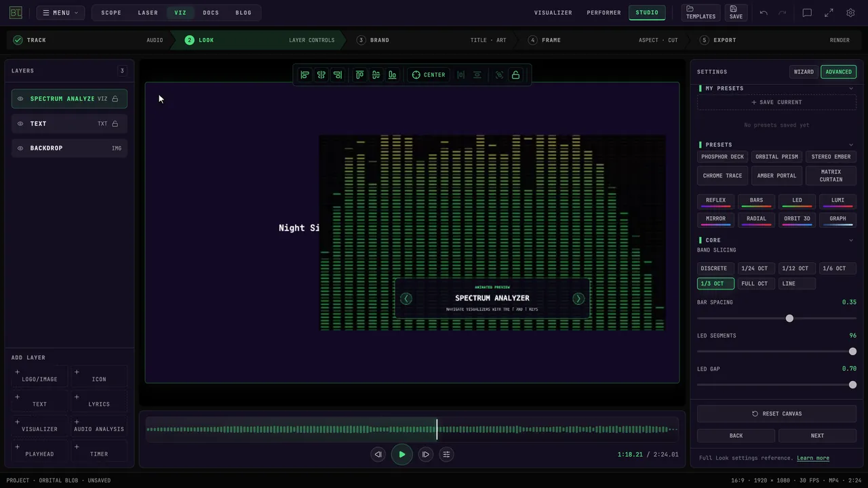Align layer vertical centers
Image resolution: width=868 pixels, height=488 pixels.
point(376,75)
